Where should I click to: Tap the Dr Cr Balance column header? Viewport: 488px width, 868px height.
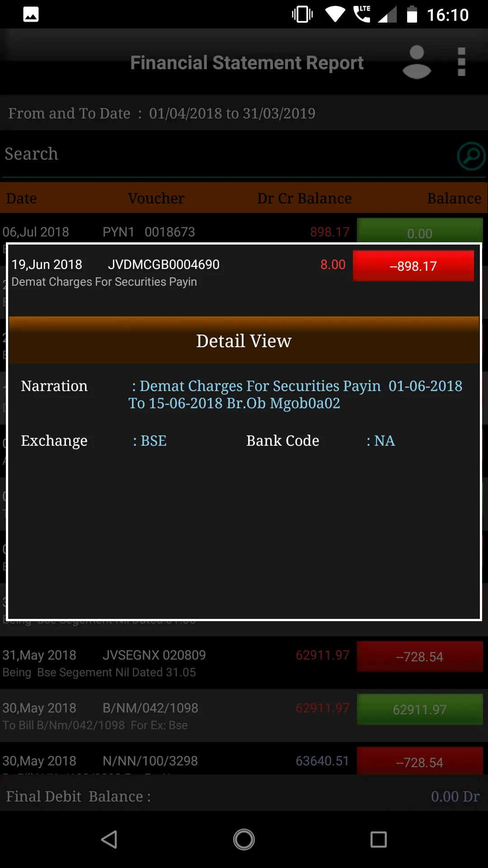coord(305,198)
